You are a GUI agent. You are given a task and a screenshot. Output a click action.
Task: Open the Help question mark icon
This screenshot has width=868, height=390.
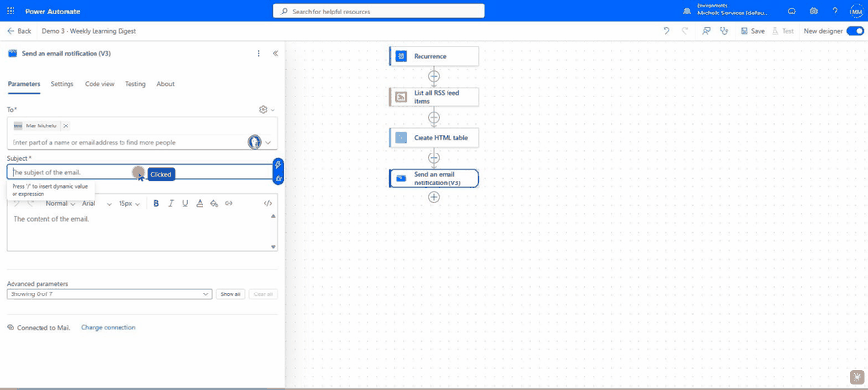pos(835,11)
